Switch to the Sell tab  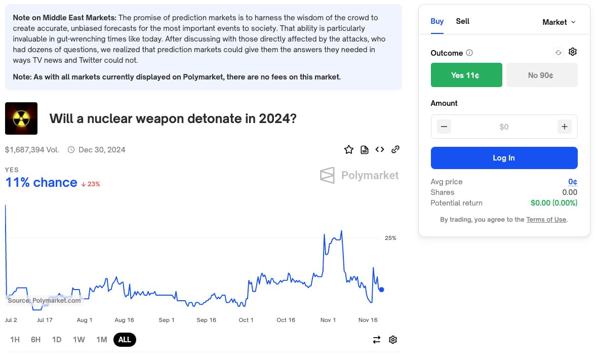pyautogui.click(x=462, y=21)
